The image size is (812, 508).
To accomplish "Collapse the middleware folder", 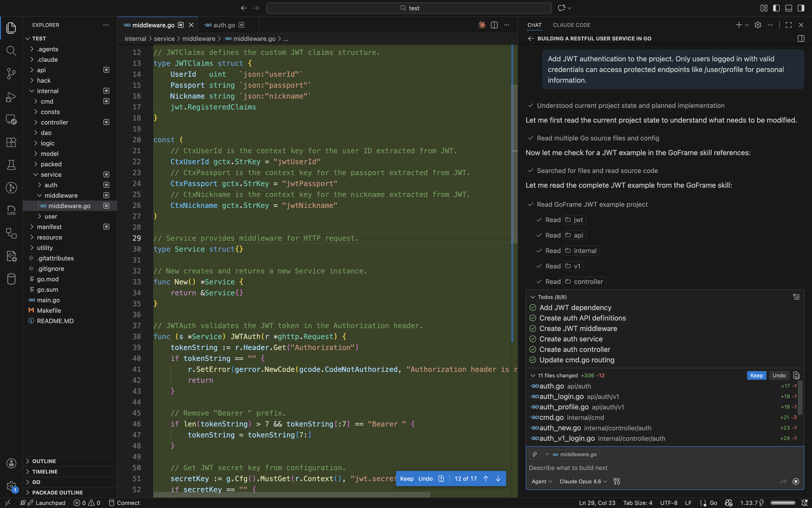I will (x=70, y=195).
